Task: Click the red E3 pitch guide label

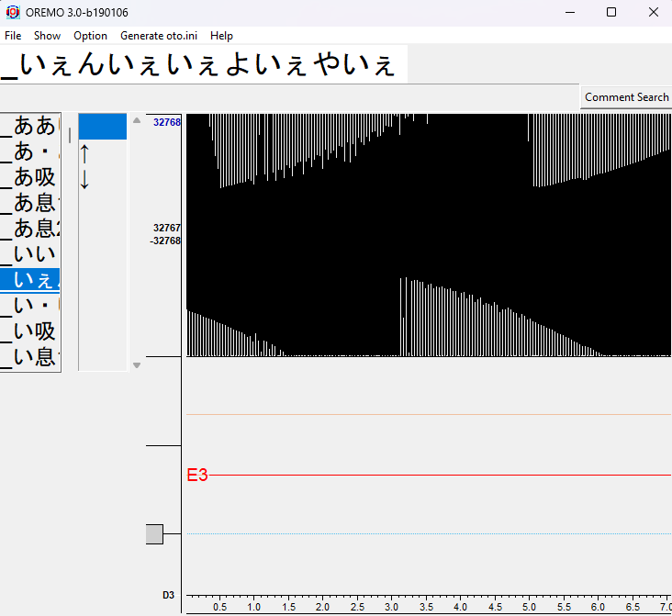Action: coord(197,475)
